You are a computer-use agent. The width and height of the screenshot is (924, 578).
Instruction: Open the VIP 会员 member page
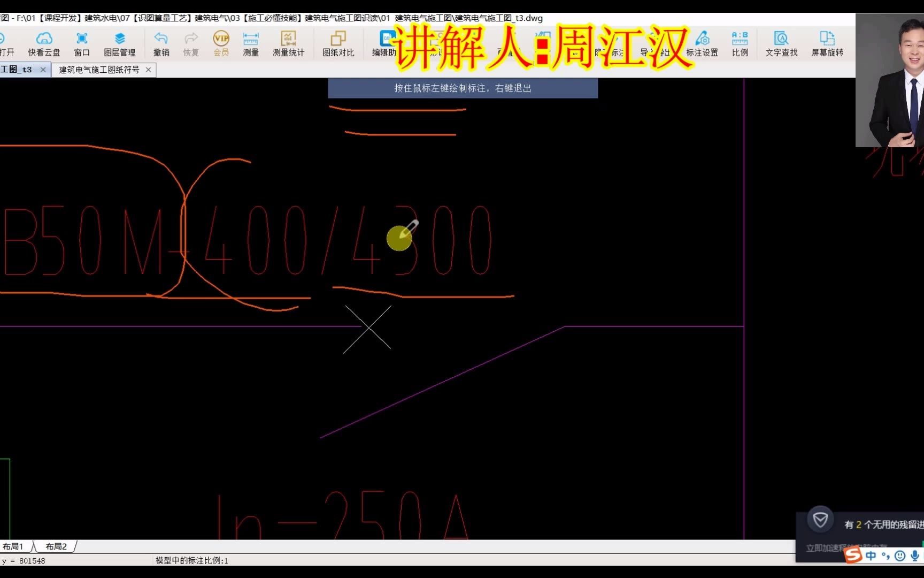click(x=221, y=43)
